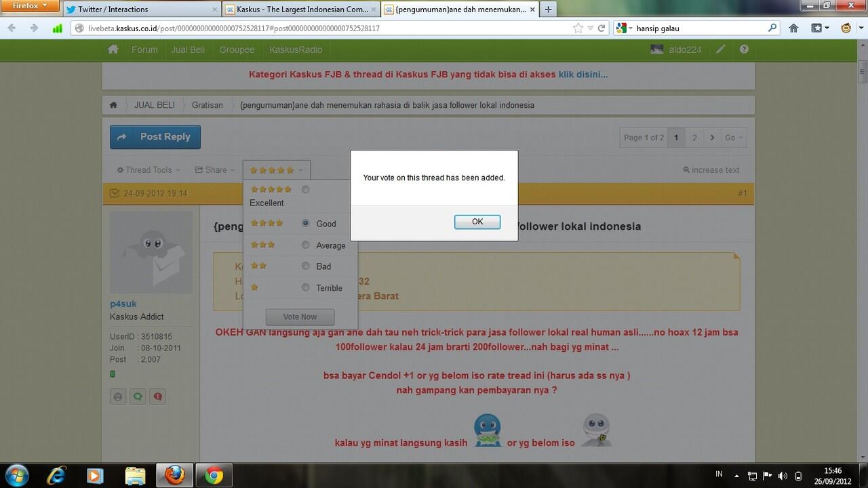868x488 pixels.
Task: Click the volume icon in system tray
Action: tap(783, 476)
